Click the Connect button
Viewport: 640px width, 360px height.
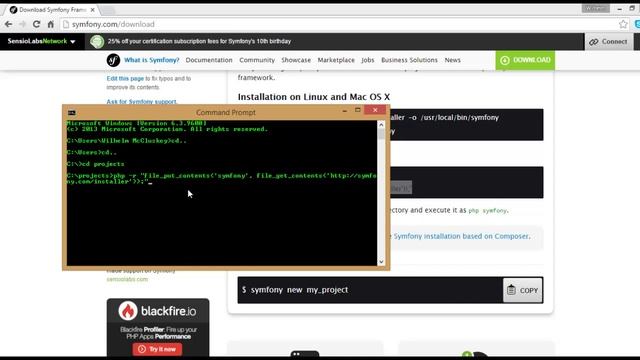pyautogui.click(x=609, y=42)
